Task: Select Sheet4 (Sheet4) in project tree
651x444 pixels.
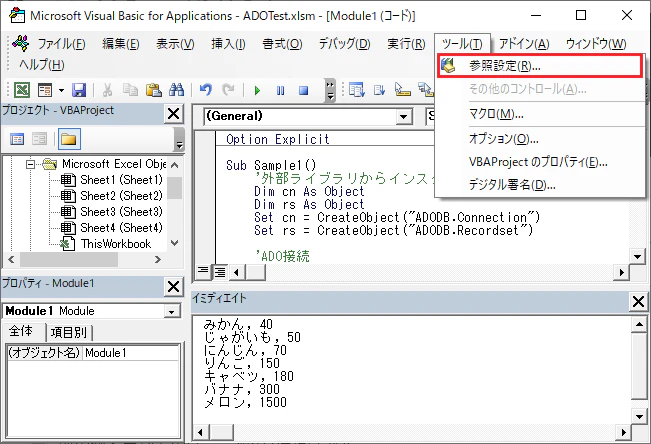Action: [121, 228]
